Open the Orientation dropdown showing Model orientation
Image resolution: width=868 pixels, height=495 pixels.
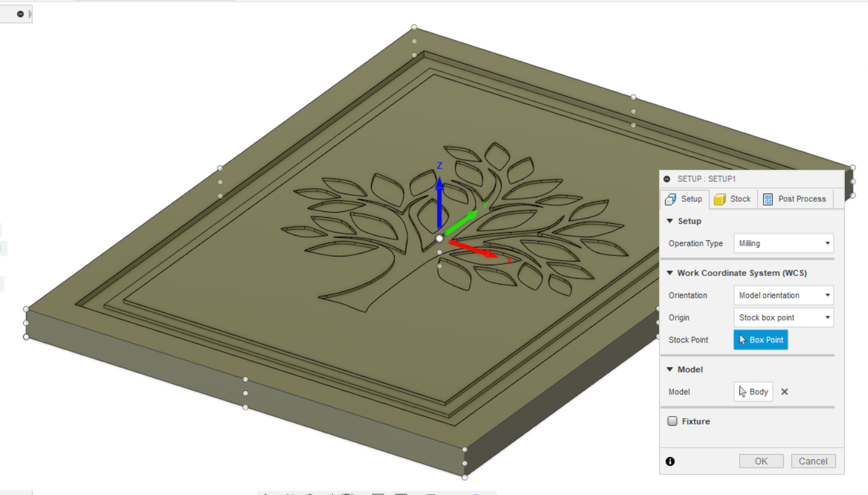click(783, 295)
